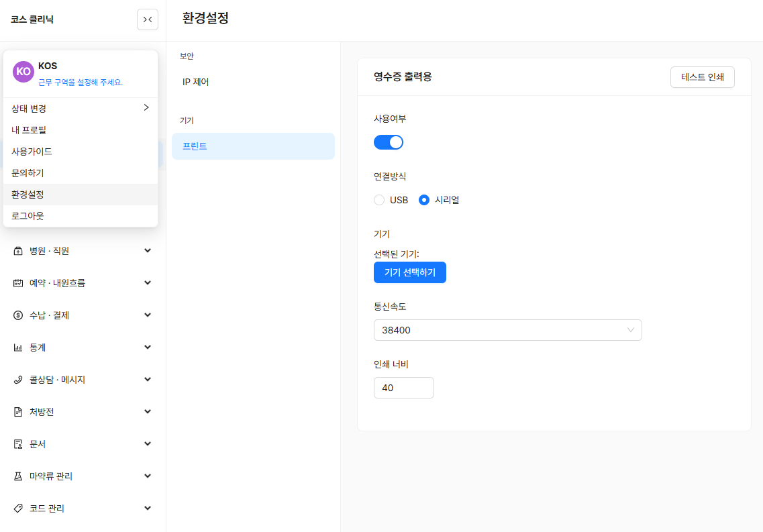
Task: Click the phone icon beside 콜상담 · 메시지
Action: point(18,380)
